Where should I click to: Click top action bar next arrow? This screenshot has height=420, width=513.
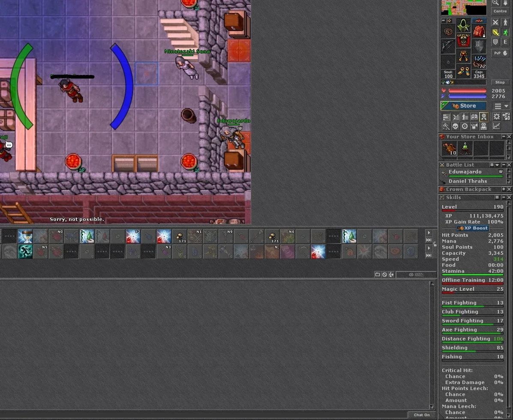point(429,233)
